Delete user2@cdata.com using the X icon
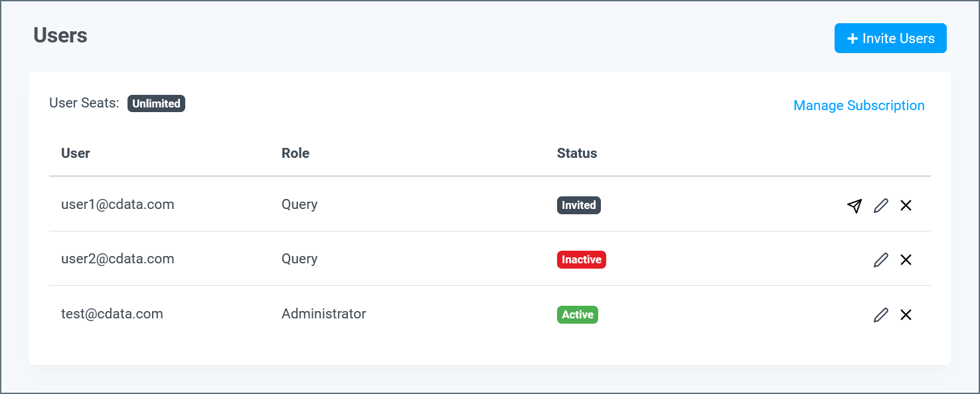This screenshot has height=394, width=980. (906, 259)
